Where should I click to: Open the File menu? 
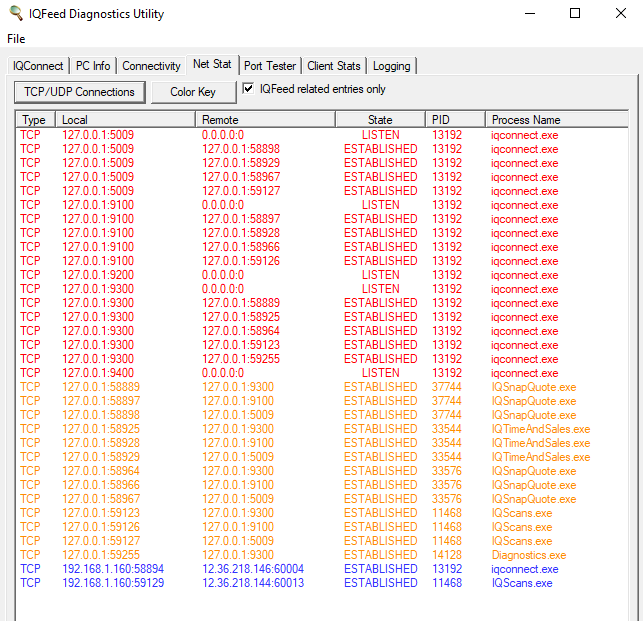pyautogui.click(x=16, y=39)
